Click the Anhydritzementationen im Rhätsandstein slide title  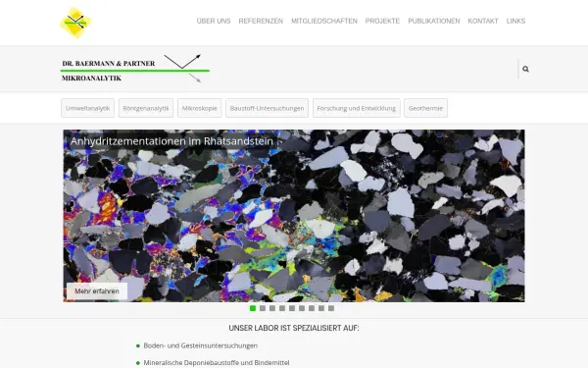coord(171,141)
